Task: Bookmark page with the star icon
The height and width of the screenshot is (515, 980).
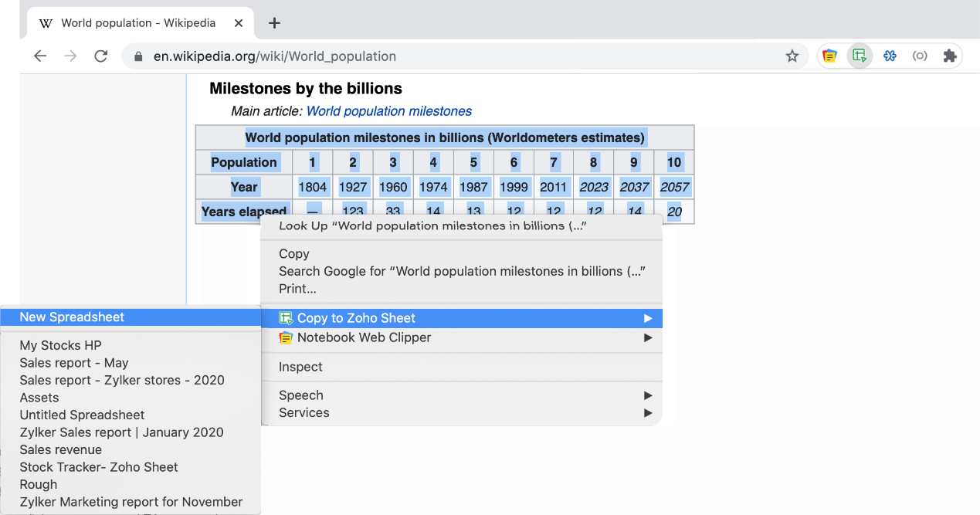Action: click(x=792, y=56)
